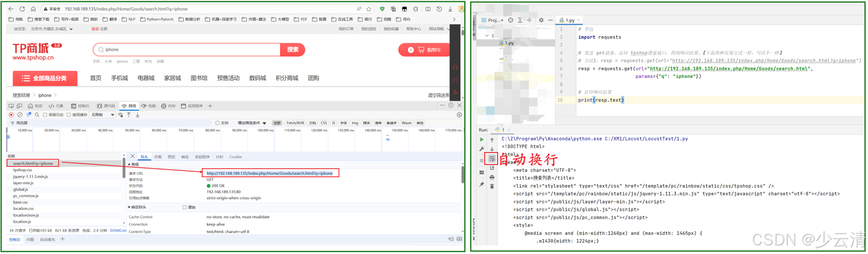Open the Proj... view dropdown in PyCharm
Viewport: 868px width, 254px height.
(x=492, y=20)
